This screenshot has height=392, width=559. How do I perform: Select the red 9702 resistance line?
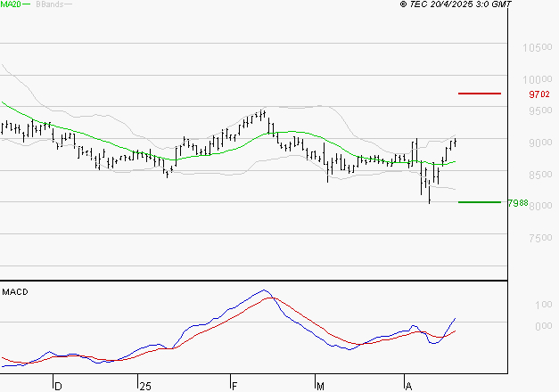480,93
